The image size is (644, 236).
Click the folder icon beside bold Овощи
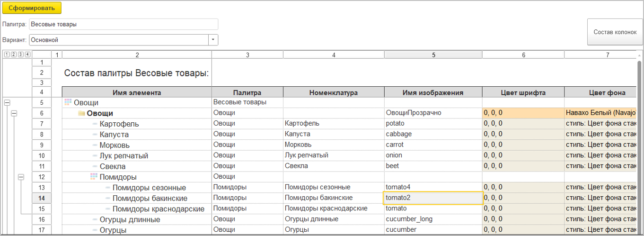(x=81, y=113)
